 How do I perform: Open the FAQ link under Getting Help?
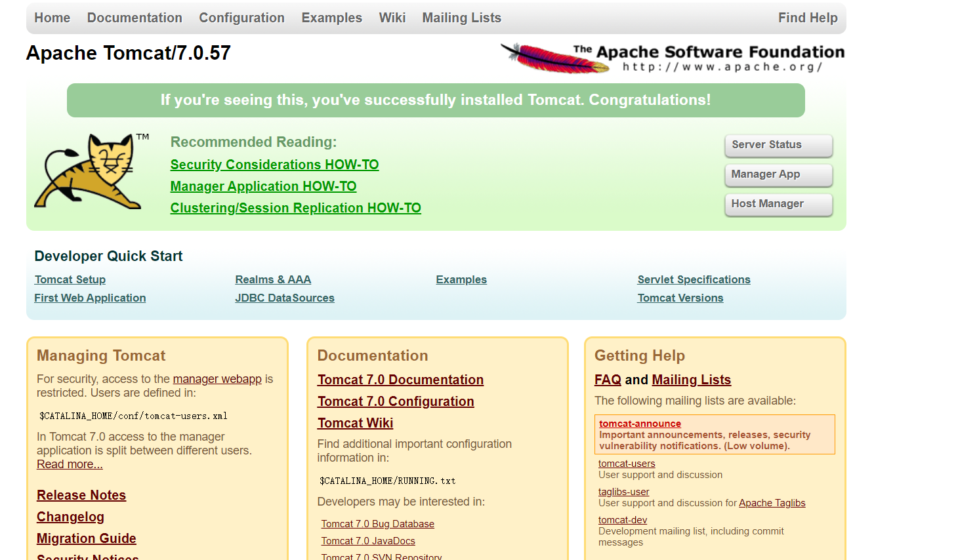pos(608,380)
